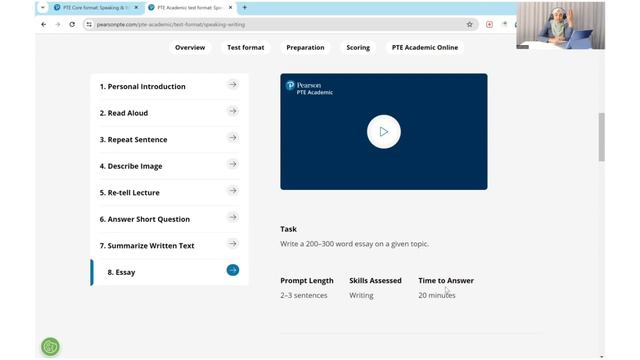This screenshot has height=360, width=640.
Task: Open PTE Academic Online section
Action: tap(425, 47)
